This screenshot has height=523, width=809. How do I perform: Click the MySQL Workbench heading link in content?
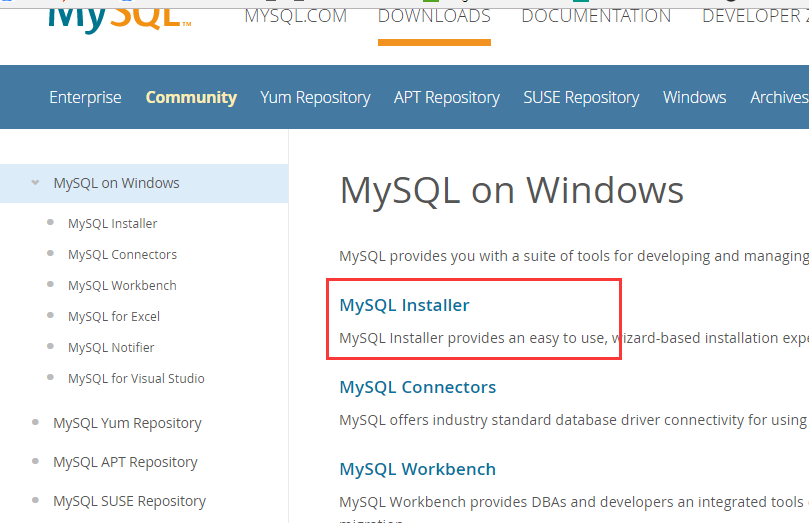[418, 469]
